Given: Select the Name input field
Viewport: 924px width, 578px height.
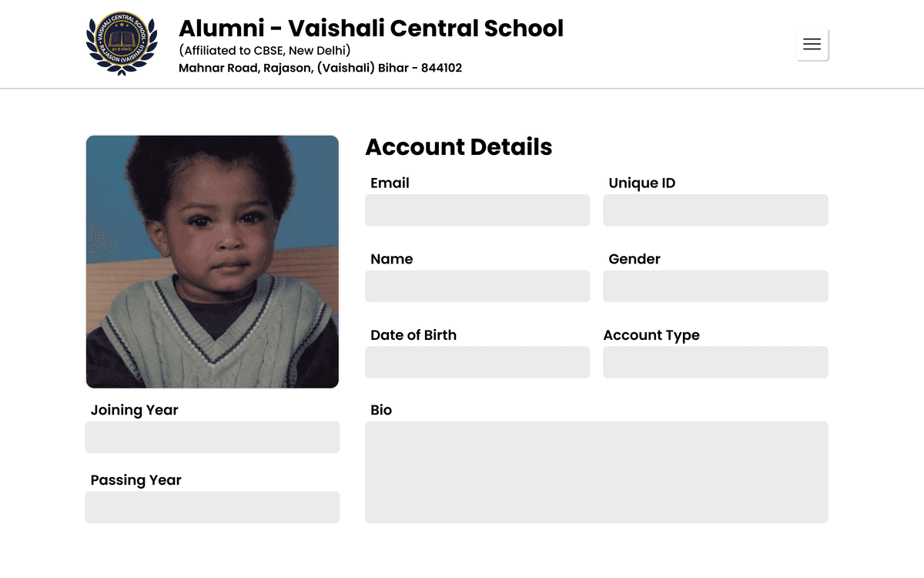Looking at the screenshot, I should [477, 287].
